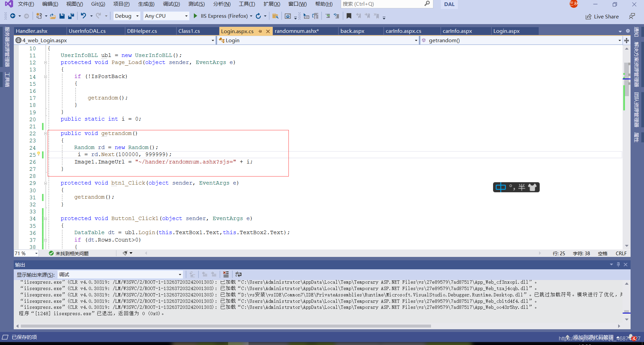Screen dimensions: 644x345
Task: Open the 文件(F) menu
Action: [26, 4]
